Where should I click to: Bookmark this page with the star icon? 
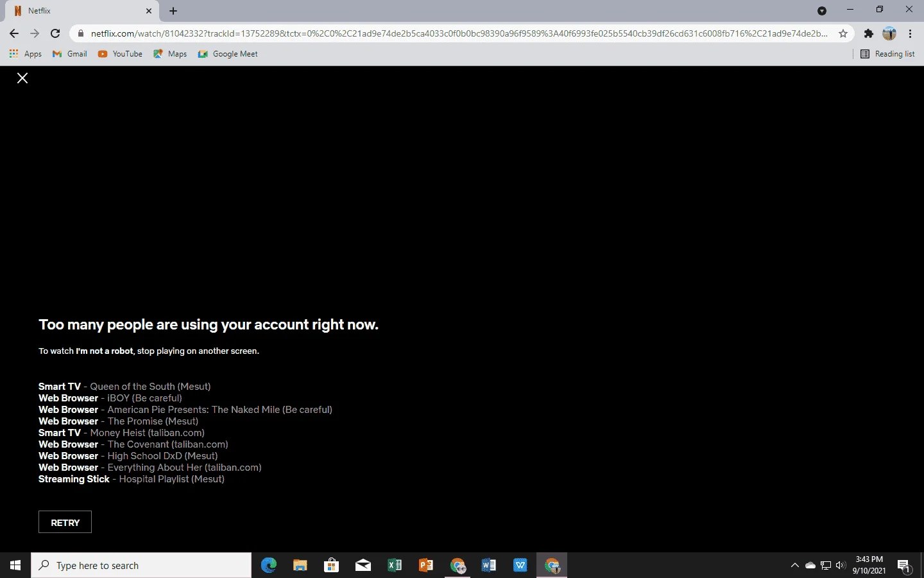tap(843, 33)
